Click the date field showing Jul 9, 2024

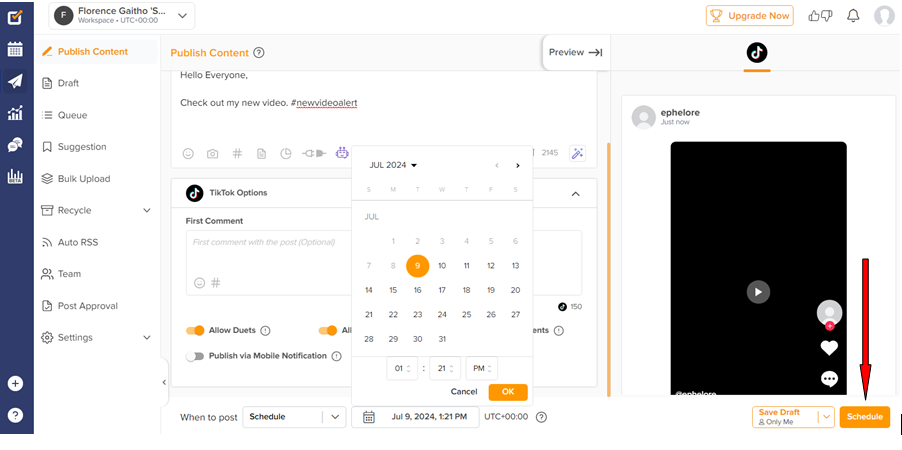[x=415, y=417]
